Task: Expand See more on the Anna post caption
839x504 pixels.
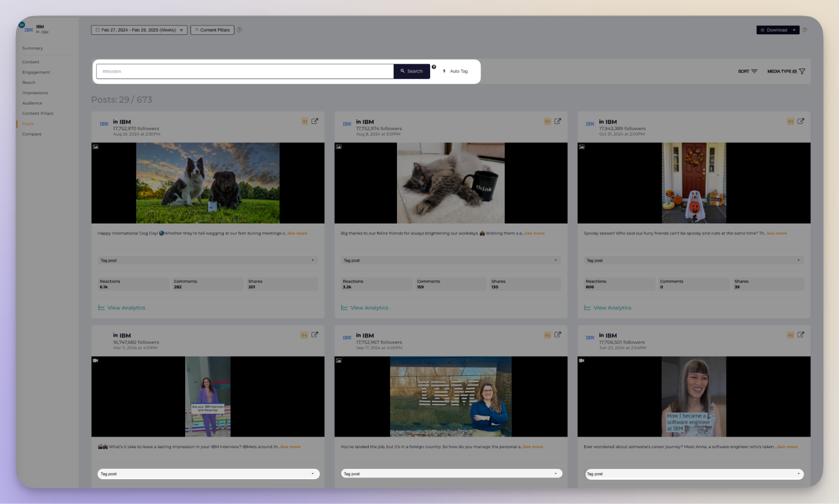Action: [x=788, y=447]
